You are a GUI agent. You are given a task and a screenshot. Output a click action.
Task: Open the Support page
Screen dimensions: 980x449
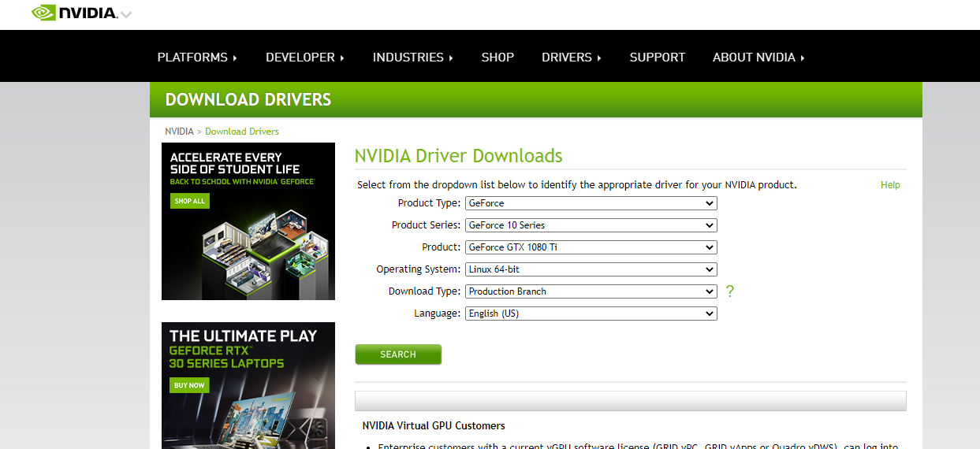[657, 58]
